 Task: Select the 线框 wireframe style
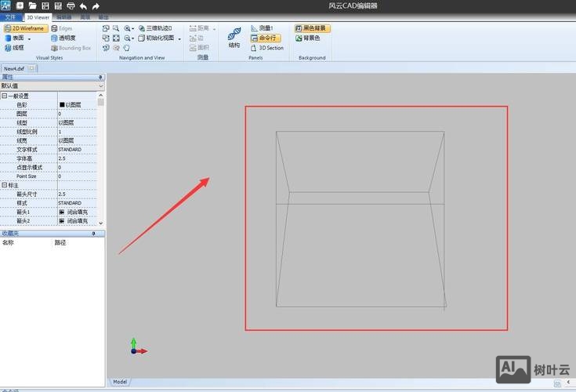tap(14, 48)
